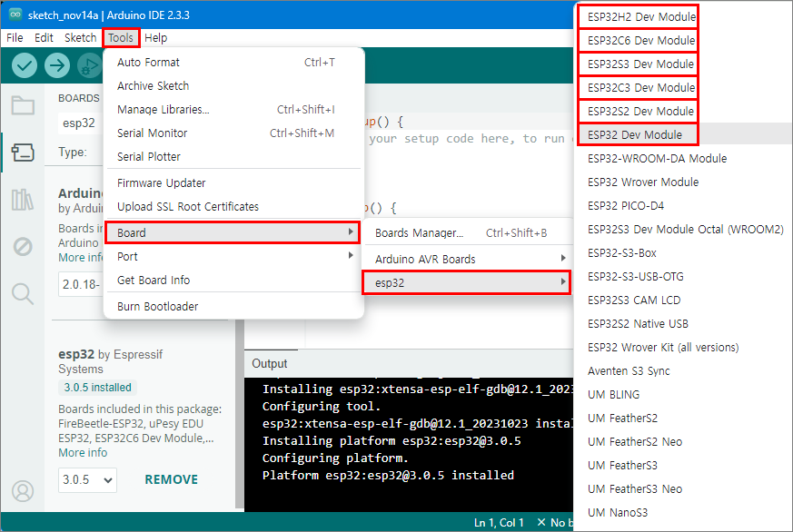This screenshot has width=793, height=532.
Task: Click the Ln 1, Col 1 status
Action: pyautogui.click(x=499, y=522)
